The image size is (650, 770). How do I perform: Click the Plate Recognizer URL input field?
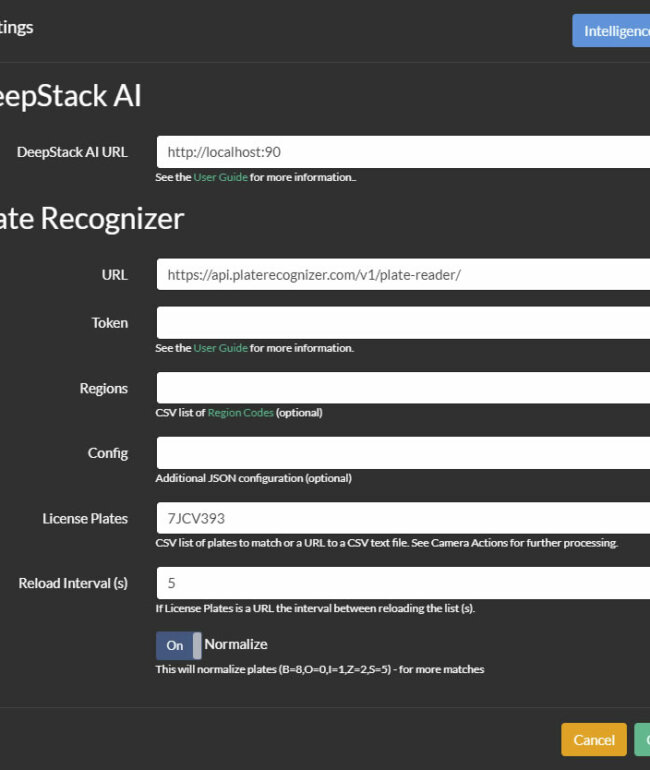click(x=403, y=274)
